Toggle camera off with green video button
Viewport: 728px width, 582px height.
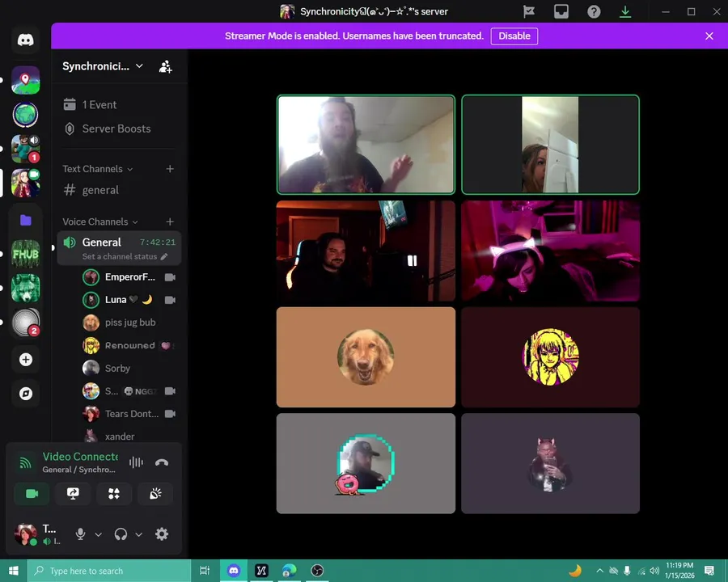(x=32, y=494)
